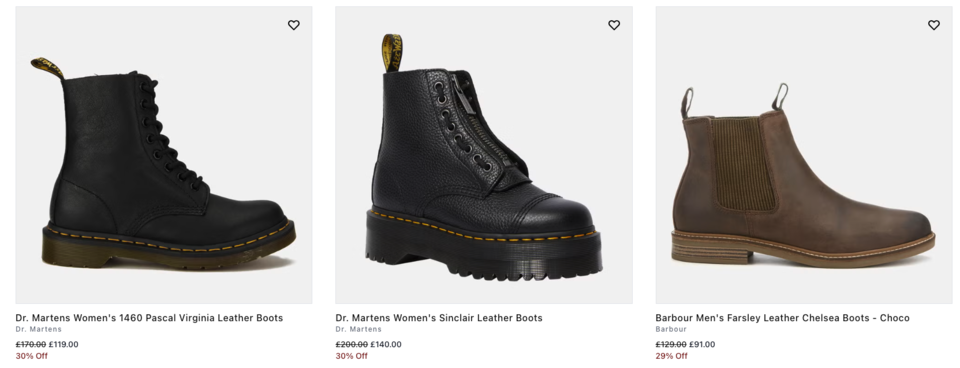Click the Dr. Martens brand under the Pascal Virginia boots
The image size is (960, 368).
(39, 329)
